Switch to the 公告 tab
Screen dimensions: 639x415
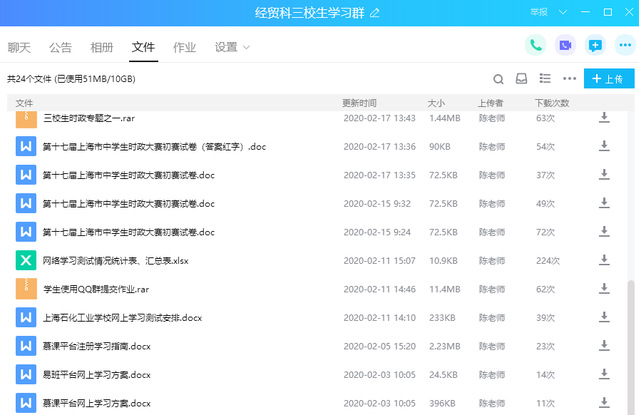pos(60,47)
